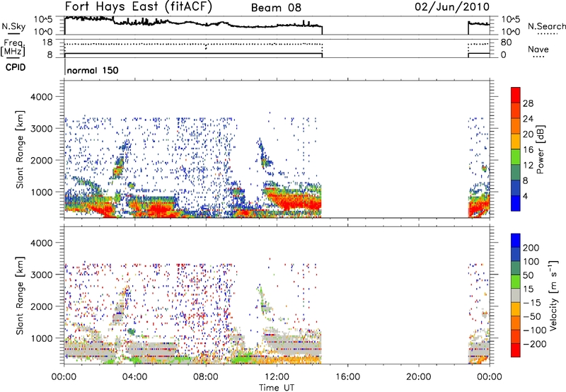Click the green velocity patch near 04:00 UT
Image resolution: width=566 pixels, height=392 pixels.
[132, 331]
